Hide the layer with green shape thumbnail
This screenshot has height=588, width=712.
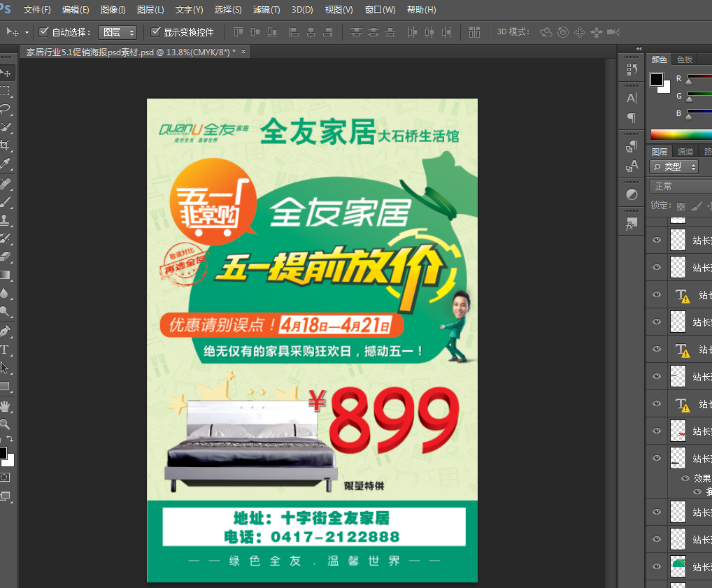pyautogui.click(x=657, y=566)
